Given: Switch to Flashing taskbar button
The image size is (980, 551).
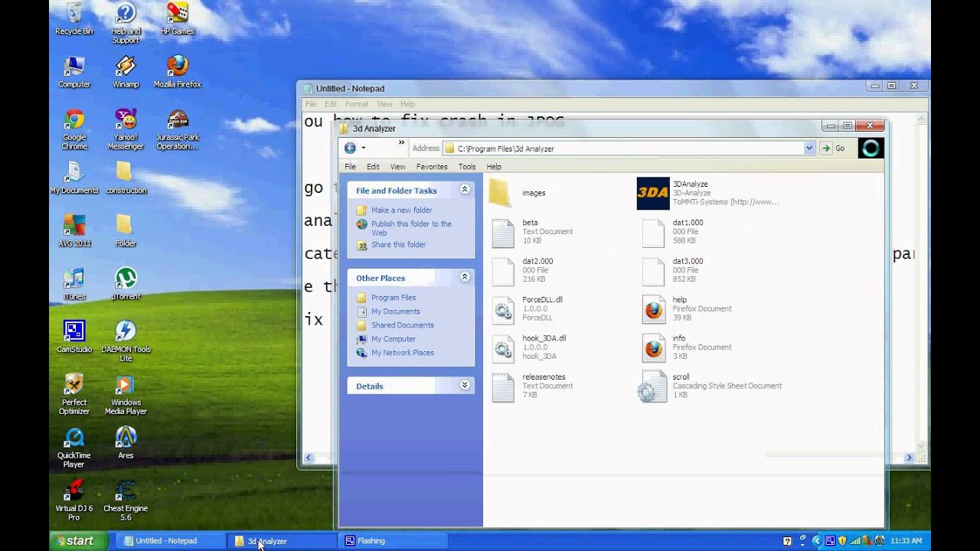Looking at the screenshot, I should tap(394, 540).
